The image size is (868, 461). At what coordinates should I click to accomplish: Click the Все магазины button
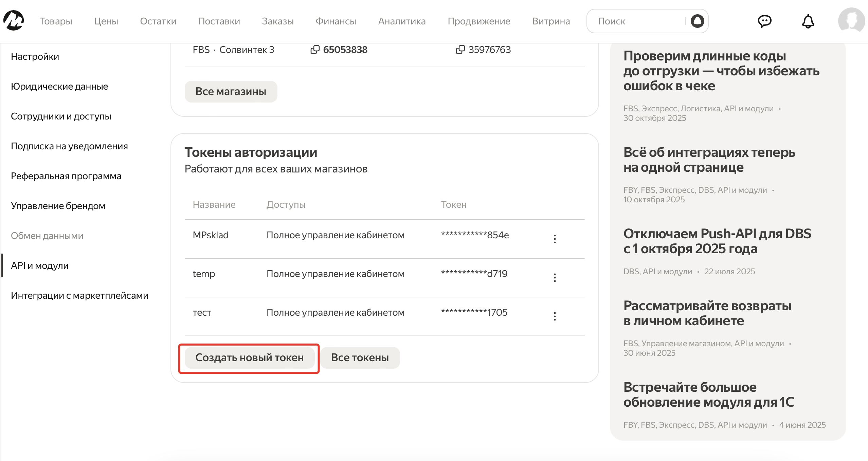point(231,92)
